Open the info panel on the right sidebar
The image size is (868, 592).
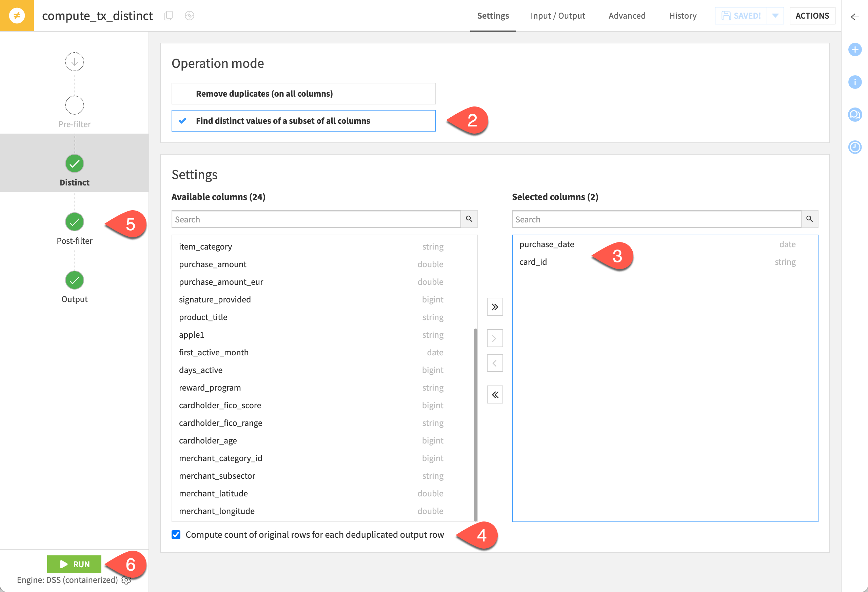pyautogui.click(x=855, y=82)
